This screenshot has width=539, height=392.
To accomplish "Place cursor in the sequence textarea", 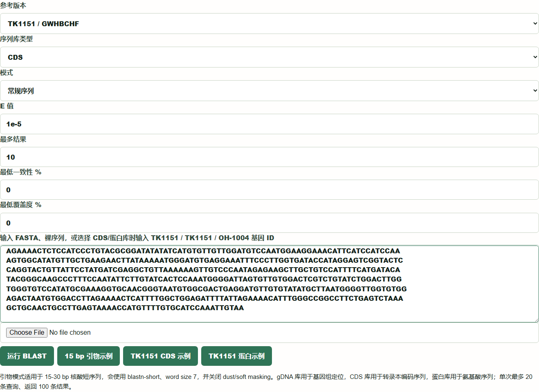I will [269, 284].
